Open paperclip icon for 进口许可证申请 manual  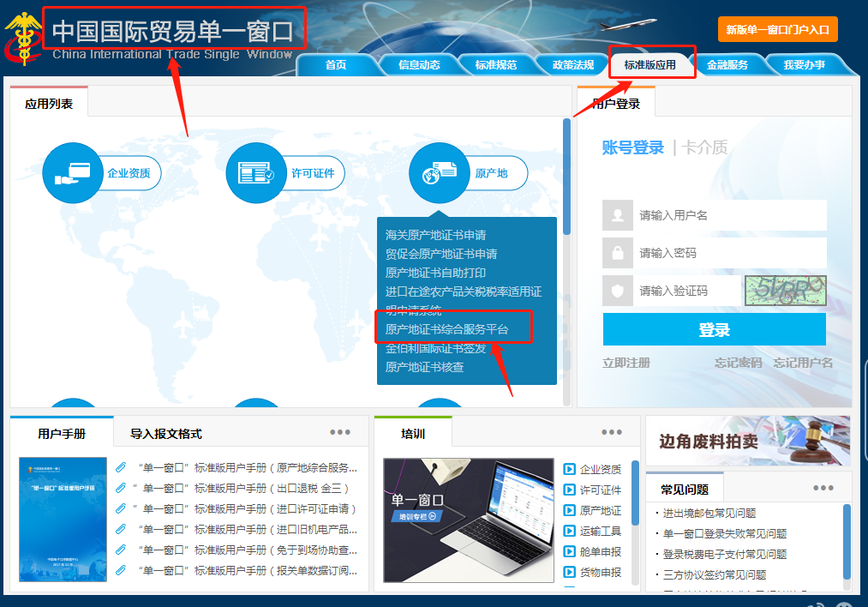[121, 508]
